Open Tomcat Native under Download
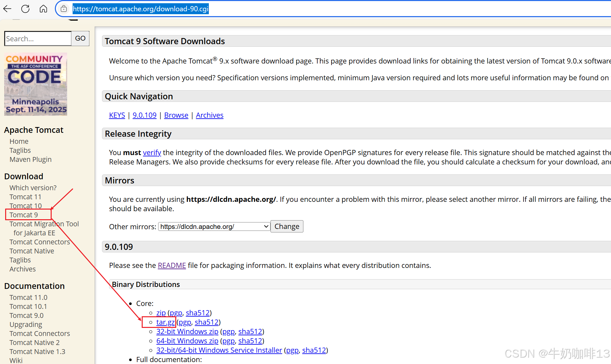This screenshot has height=364, width=611. pos(32,251)
